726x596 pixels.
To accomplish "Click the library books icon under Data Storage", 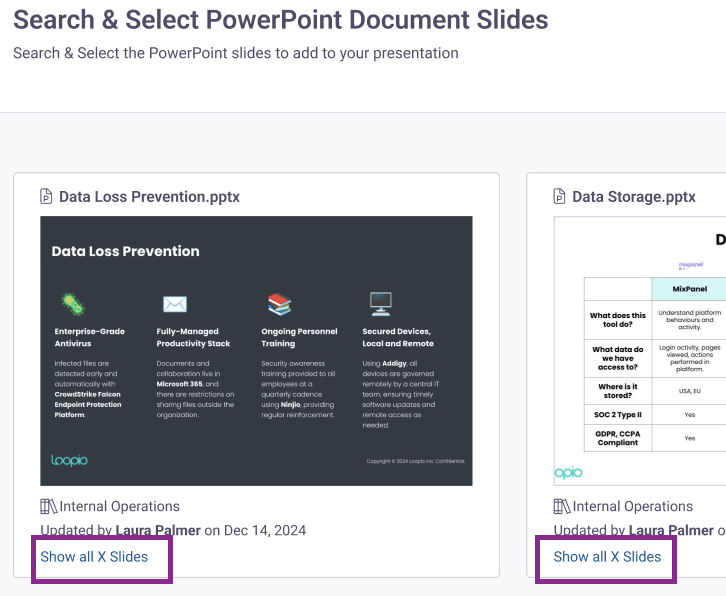I will 562,506.
